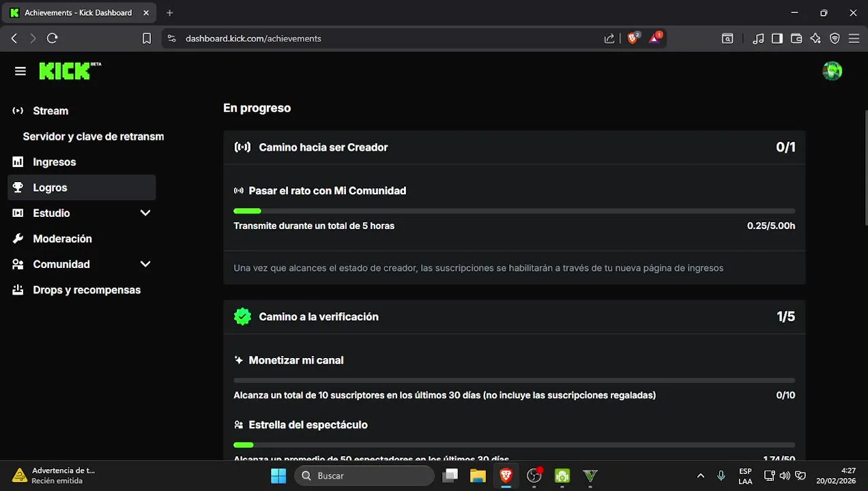Screen dimensions: 868x491
Task: Click the page vertical scrollbar
Action: 865,167
